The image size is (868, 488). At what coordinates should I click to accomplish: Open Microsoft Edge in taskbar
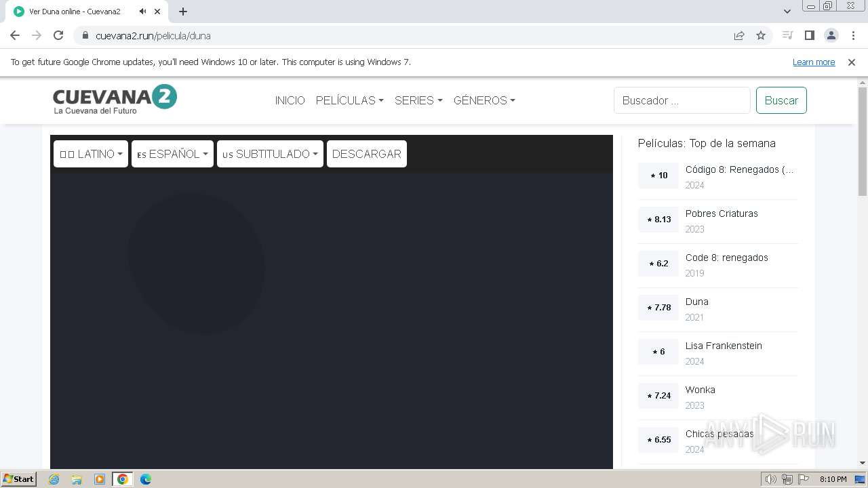(146, 479)
